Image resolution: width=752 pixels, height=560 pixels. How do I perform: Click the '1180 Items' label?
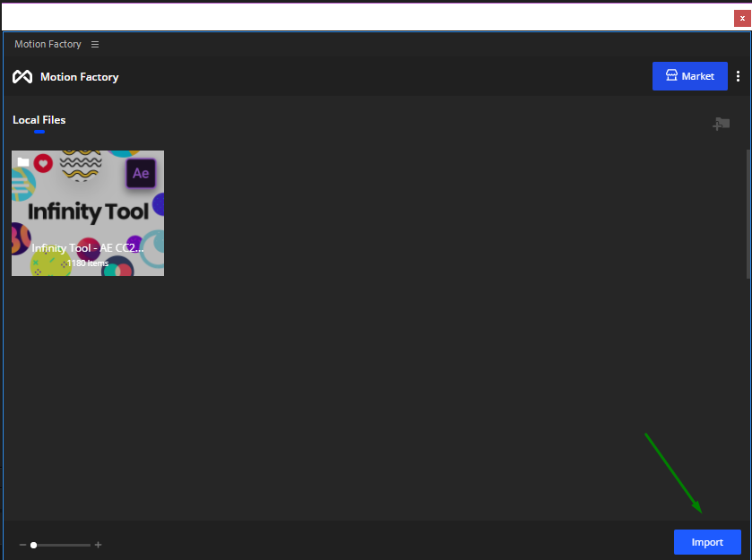[88, 263]
